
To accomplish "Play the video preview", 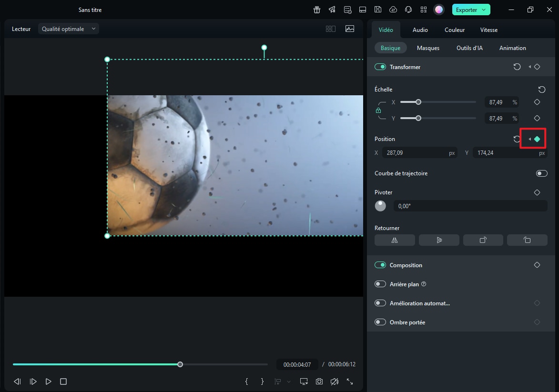I will point(48,382).
